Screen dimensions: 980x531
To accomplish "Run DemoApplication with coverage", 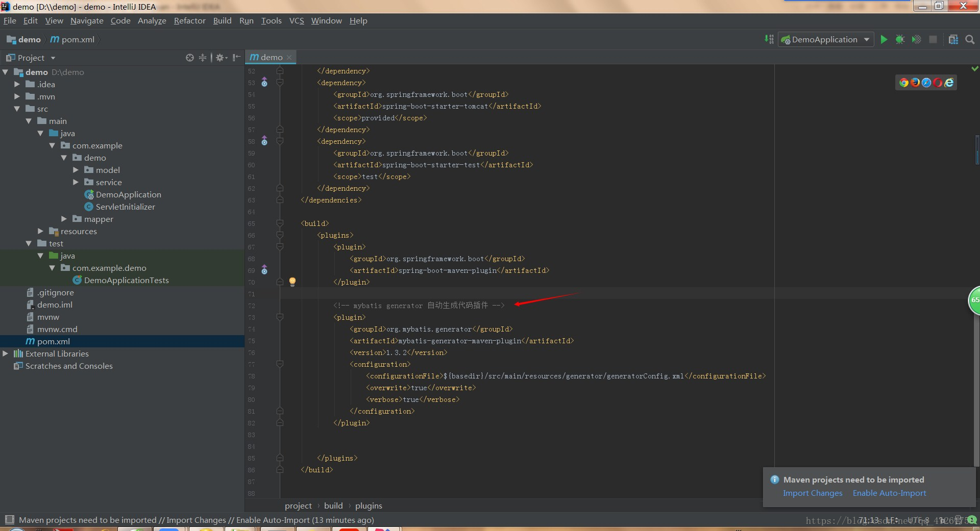I will (917, 39).
